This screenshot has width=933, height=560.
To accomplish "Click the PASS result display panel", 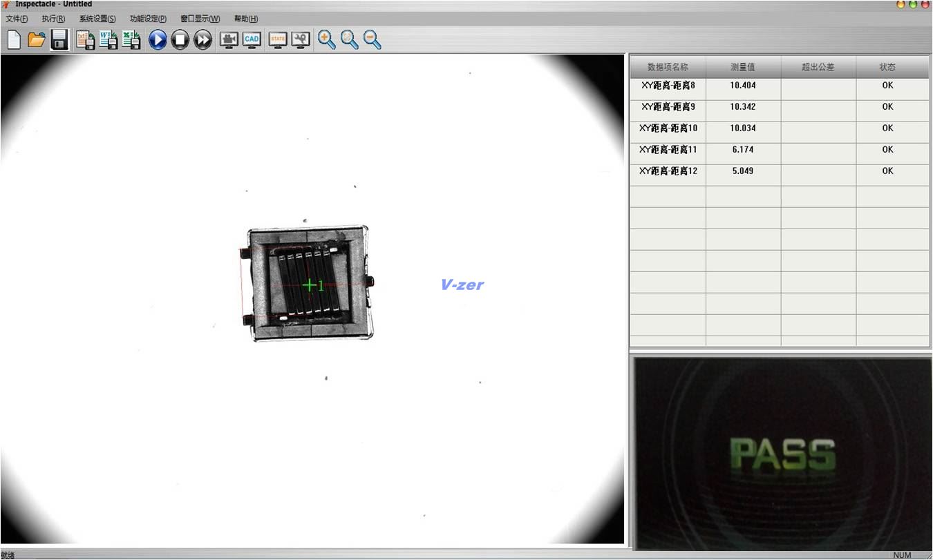I will coord(782,453).
